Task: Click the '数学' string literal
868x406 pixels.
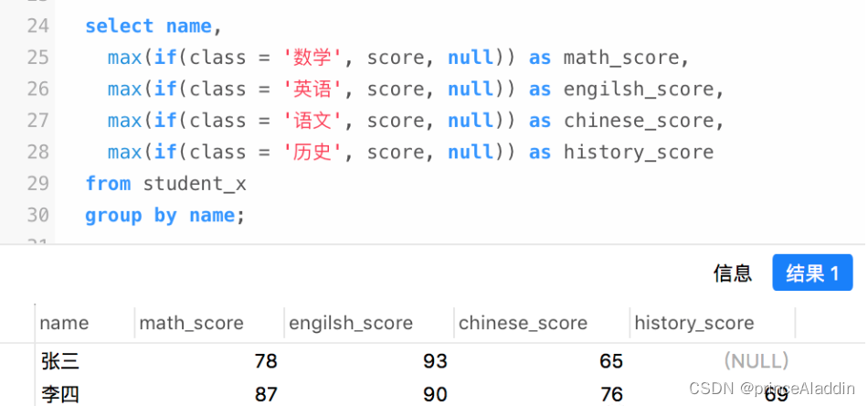Action: click(x=312, y=58)
